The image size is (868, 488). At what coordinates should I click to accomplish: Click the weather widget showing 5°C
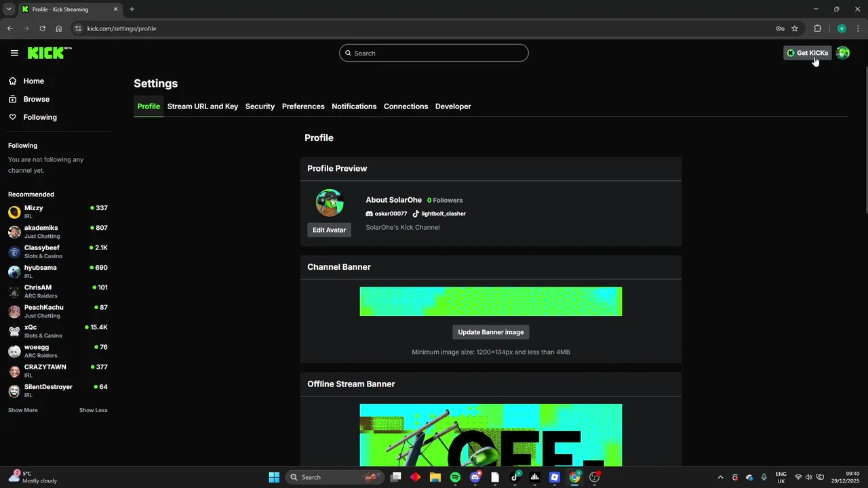pos(33,477)
